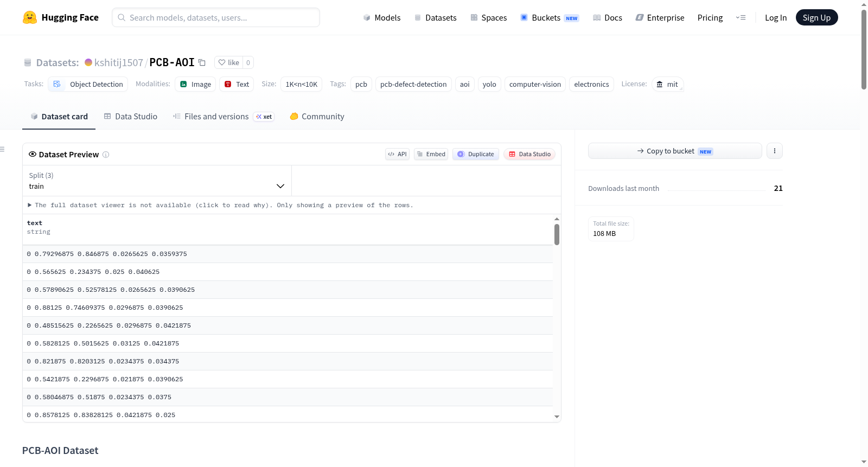Like the PCB-AOI dataset
This screenshot has height=467, width=868.
coord(228,62)
